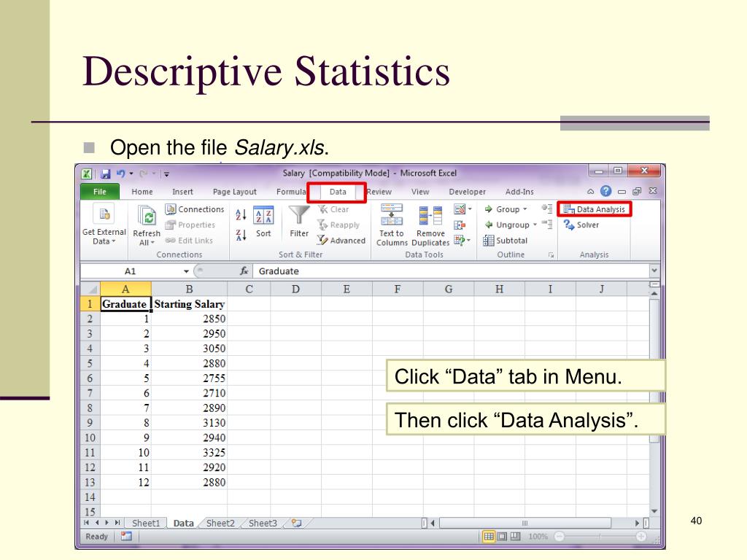The image size is (747, 560).
Task: Switch to Page Break Preview view
Action: click(x=516, y=537)
